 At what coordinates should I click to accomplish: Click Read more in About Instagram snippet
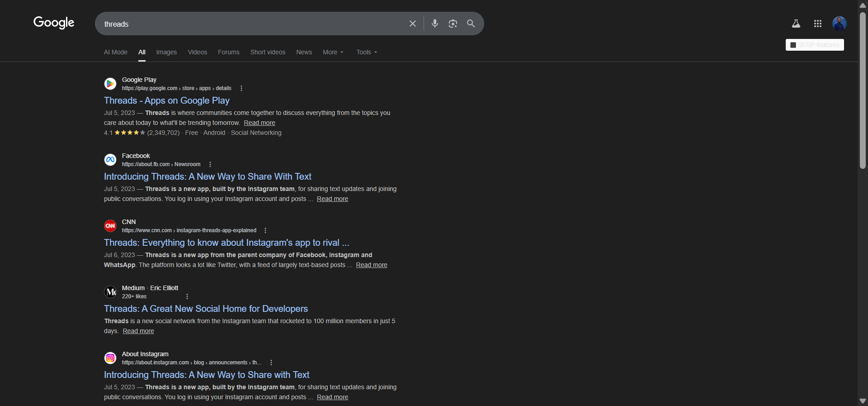click(x=332, y=397)
